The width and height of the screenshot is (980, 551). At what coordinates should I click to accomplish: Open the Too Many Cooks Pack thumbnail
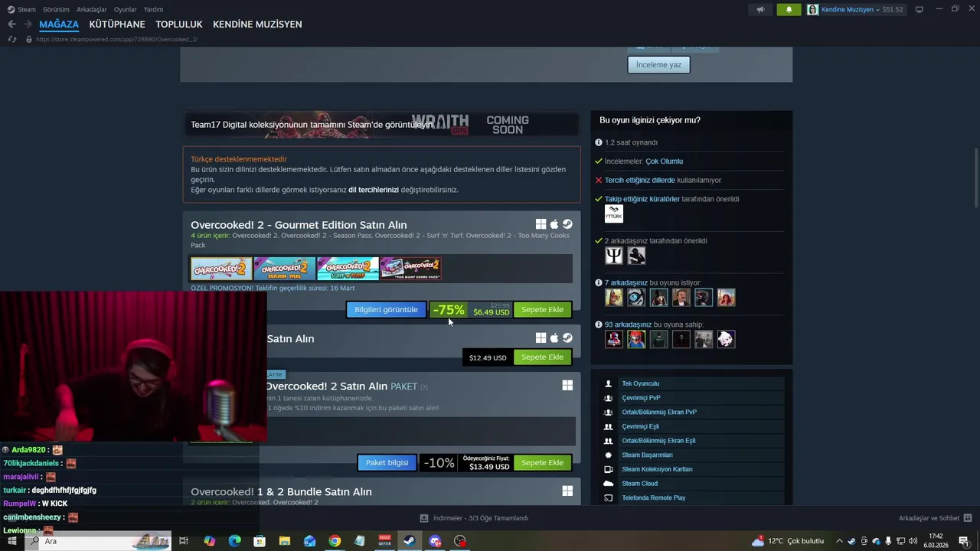[410, 269]
